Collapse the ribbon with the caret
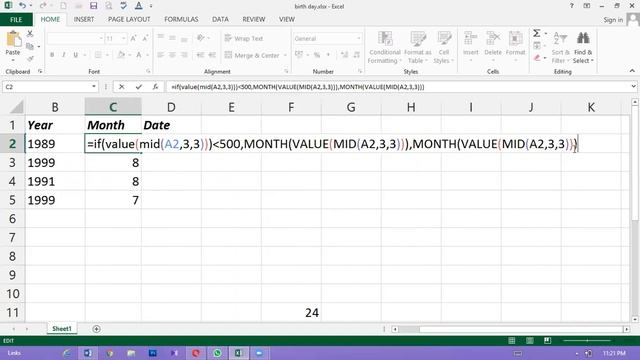 pos(632,71)
